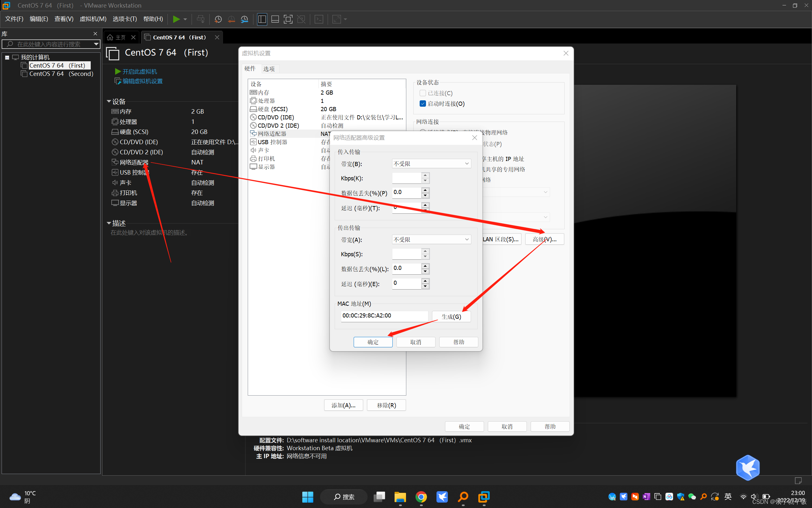Open the 文件(F) menu

coord(14,19)
